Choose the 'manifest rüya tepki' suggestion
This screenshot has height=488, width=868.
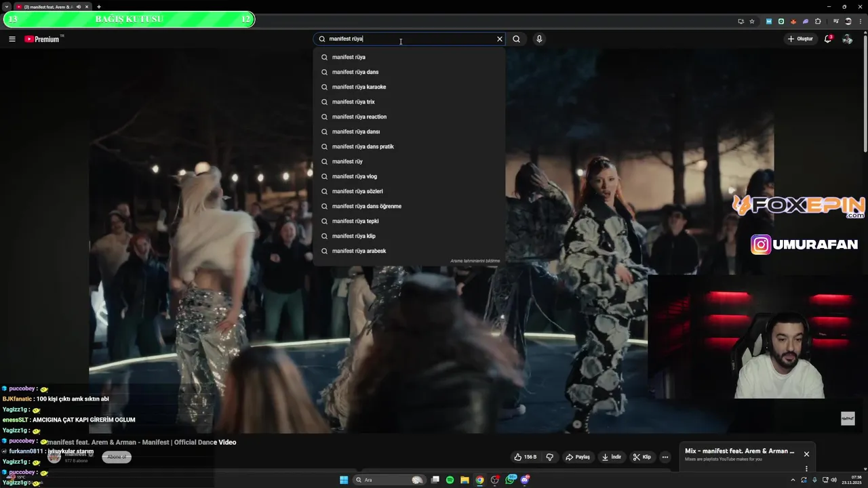coord(409,221)
